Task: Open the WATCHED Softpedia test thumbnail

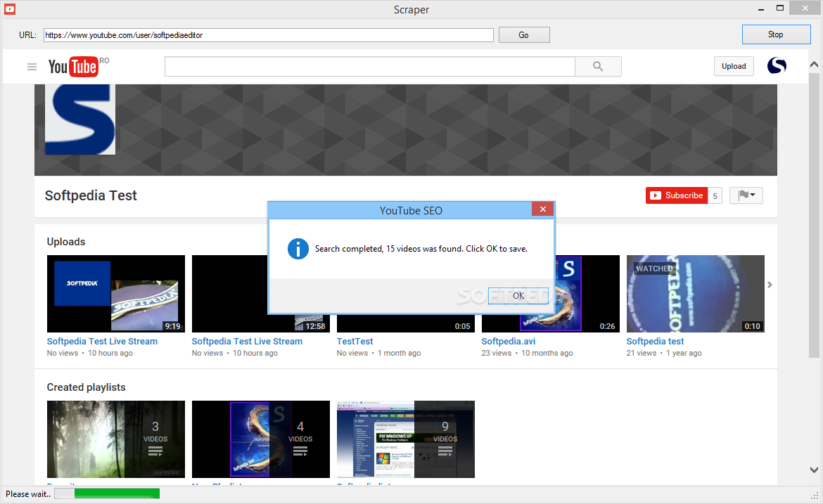Action: click(696, 294)
